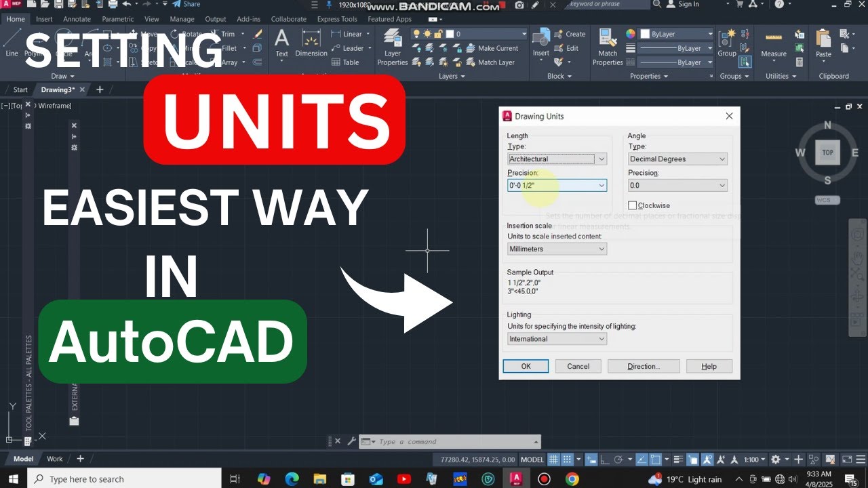
Task: Click the Direction... button
Action: pos(644,366)
